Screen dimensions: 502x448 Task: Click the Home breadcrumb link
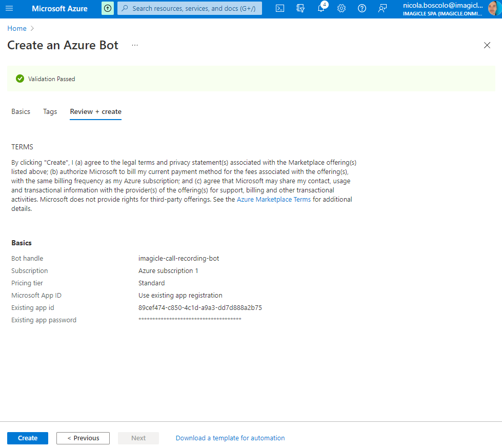(x=17, y=28)
